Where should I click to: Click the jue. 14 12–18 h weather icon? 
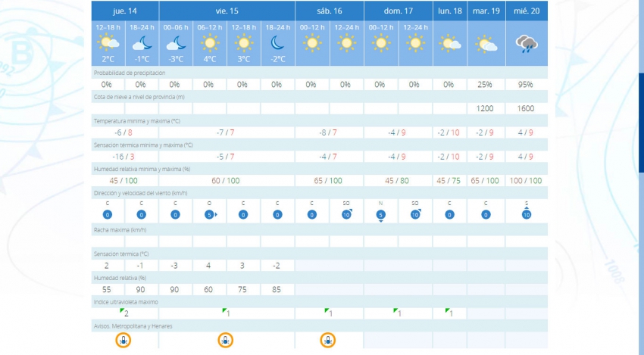108,42
